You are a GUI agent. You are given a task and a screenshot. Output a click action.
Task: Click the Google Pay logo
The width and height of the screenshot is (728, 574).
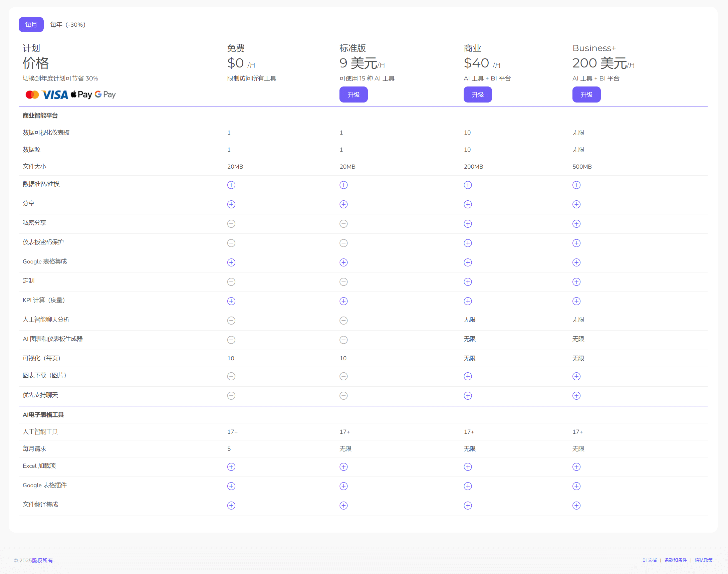pos(105,95)
